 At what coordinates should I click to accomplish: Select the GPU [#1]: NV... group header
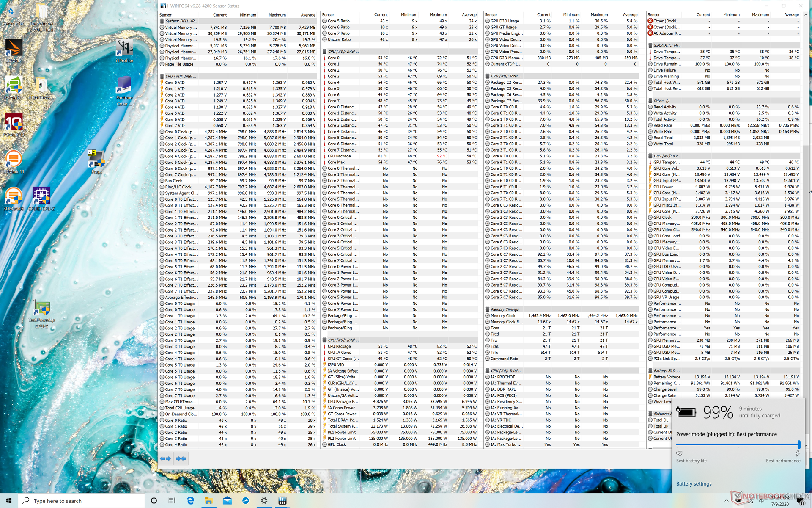point(724,156)
